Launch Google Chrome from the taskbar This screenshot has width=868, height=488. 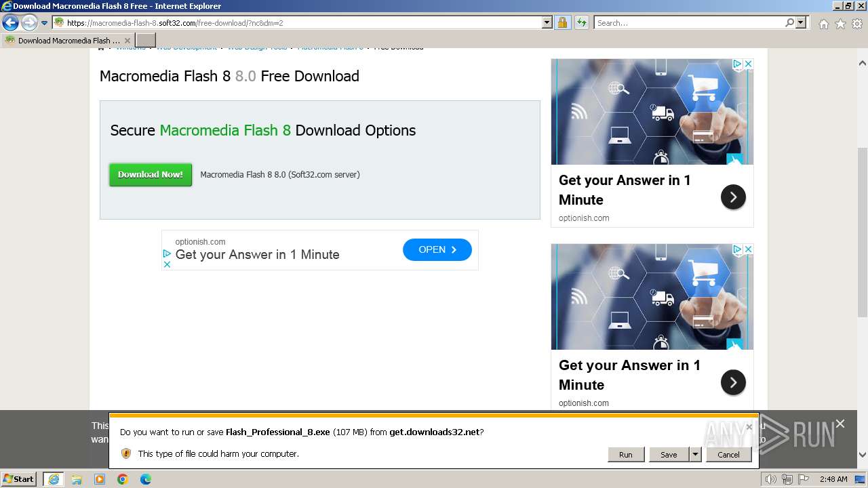tap(123, 479)
